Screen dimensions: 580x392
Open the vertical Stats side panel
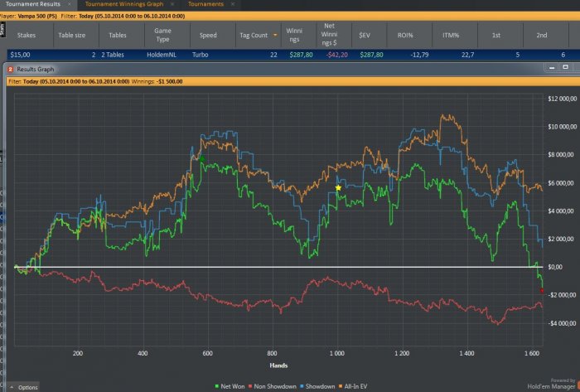(x=2, y=27)
